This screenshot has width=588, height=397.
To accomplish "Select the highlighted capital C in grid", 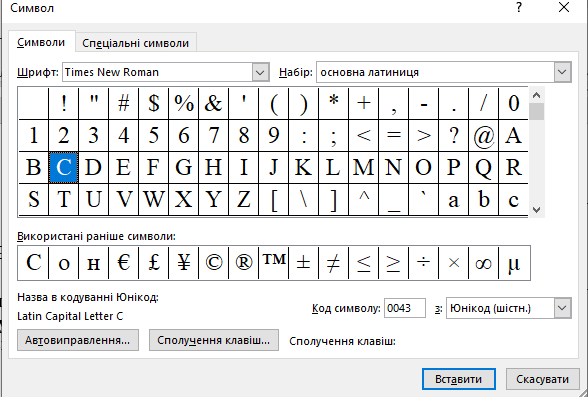I will pos(64,168).
